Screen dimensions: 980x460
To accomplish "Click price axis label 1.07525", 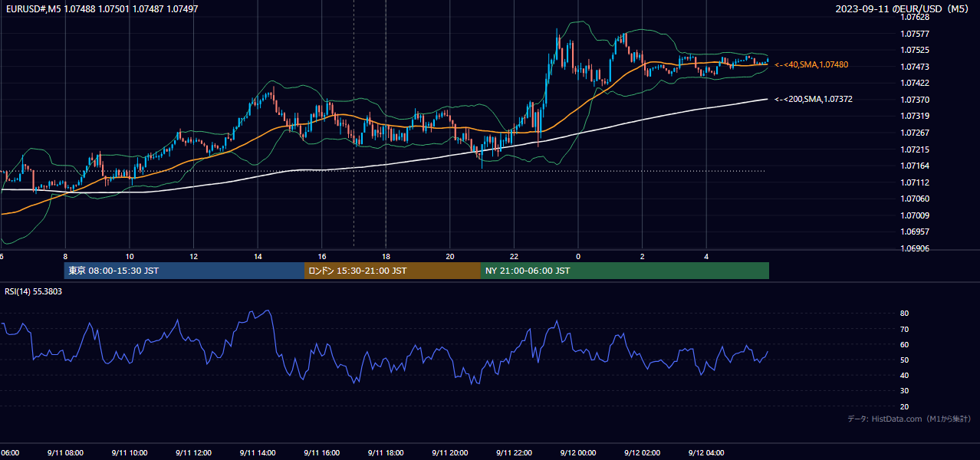I will coord(915,50).
